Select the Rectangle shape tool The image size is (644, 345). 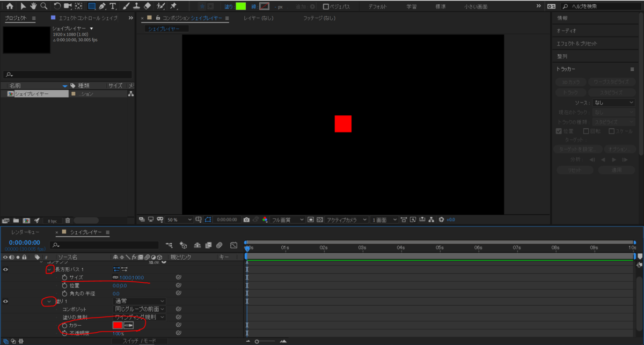click(x=91, y=6)
